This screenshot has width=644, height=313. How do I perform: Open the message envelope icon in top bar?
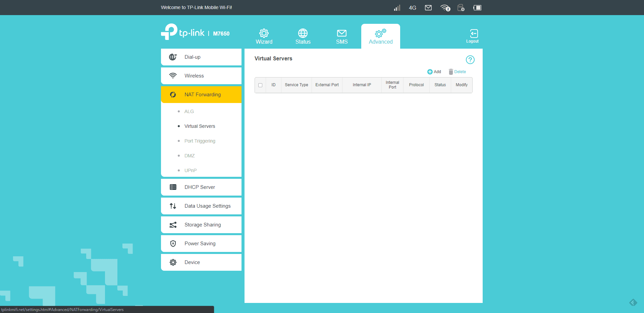tap(428, 8)
